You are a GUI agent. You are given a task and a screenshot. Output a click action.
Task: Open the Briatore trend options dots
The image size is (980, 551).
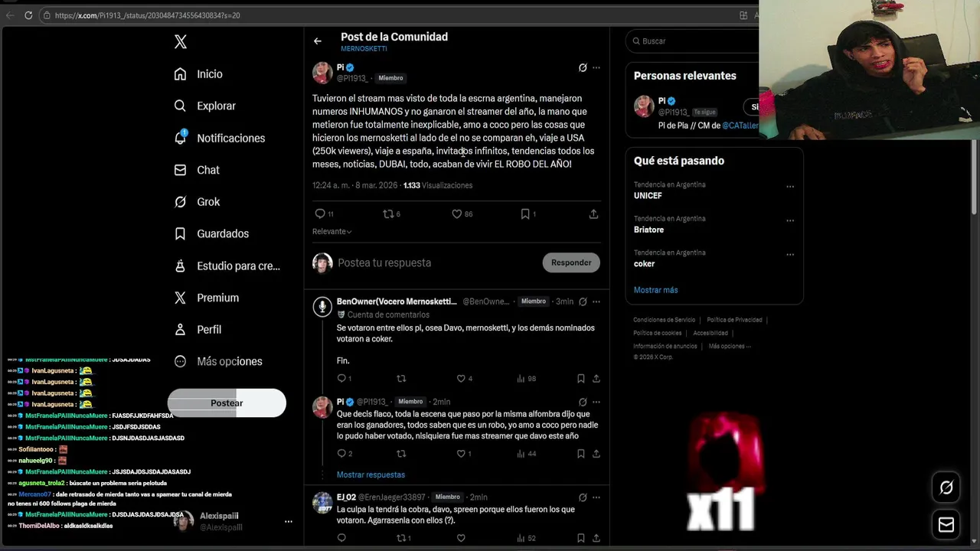click(x=790, y=220)
